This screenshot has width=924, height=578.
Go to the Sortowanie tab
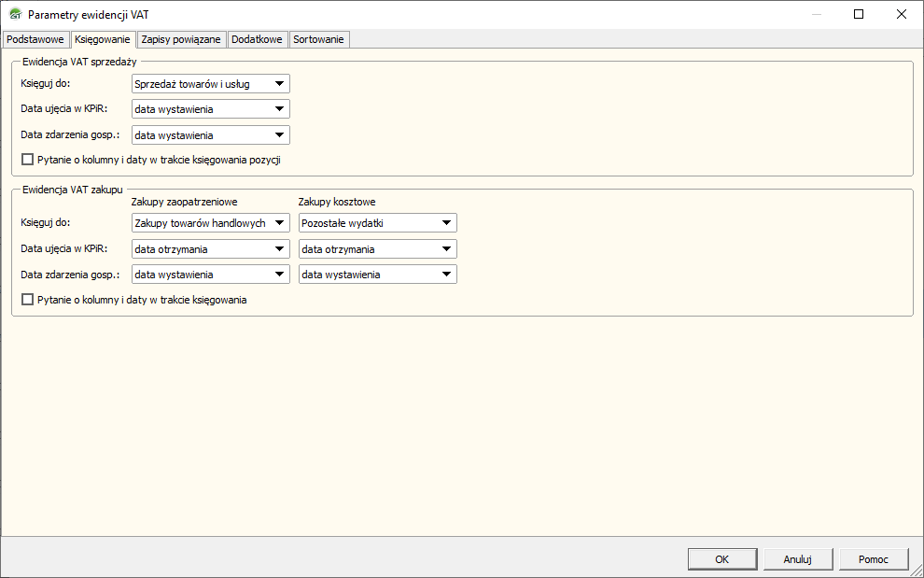(319, 39)
